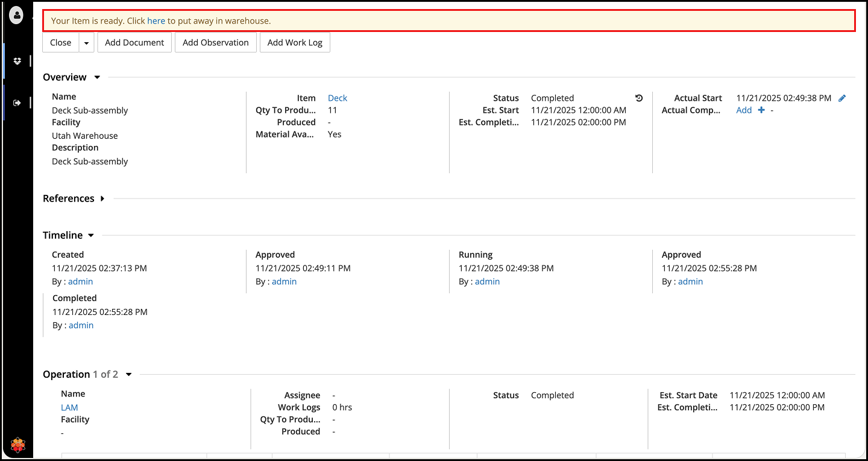Collapse the Overview section

(97, 77)
